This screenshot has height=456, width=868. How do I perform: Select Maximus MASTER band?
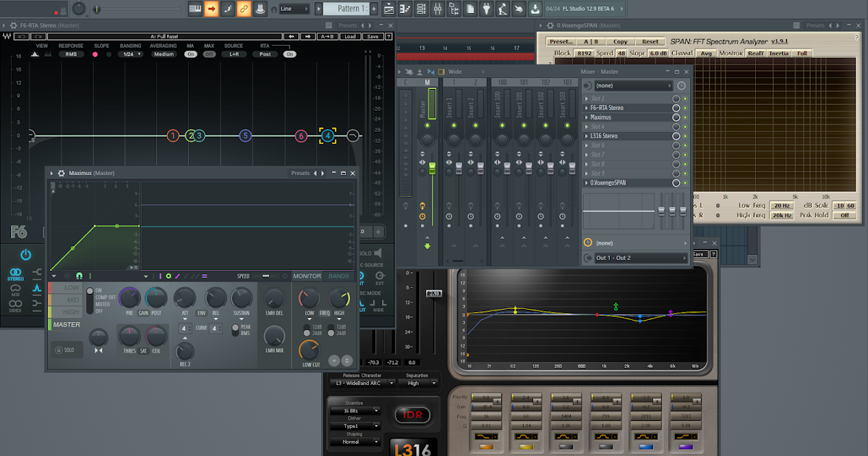(66, 325)
